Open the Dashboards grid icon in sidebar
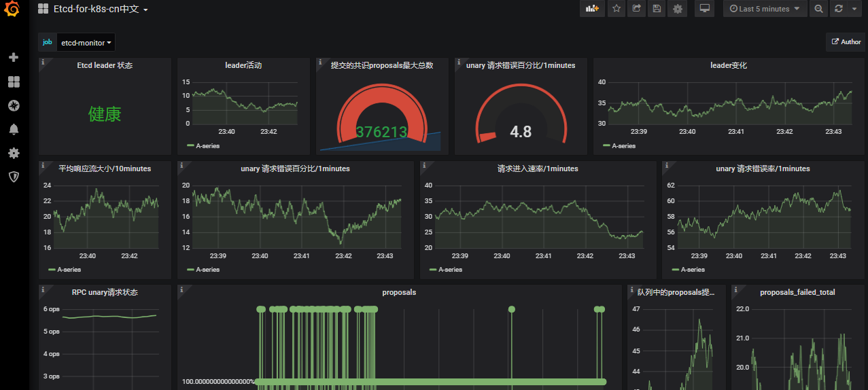Viewport: 868px width, 390px height. 14,82
